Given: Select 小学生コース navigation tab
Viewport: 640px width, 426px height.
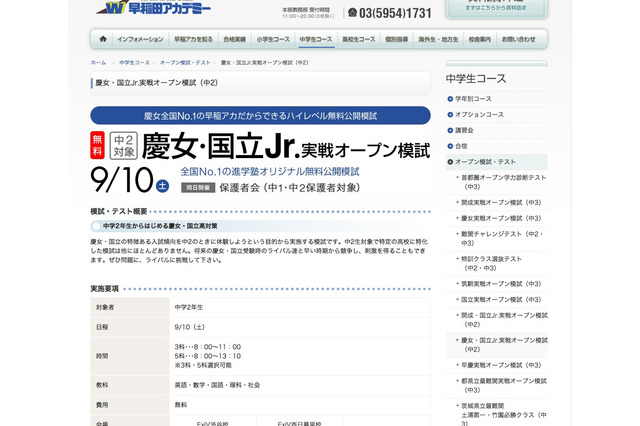Looking at the screenshot, I should [x=273, y=40].
